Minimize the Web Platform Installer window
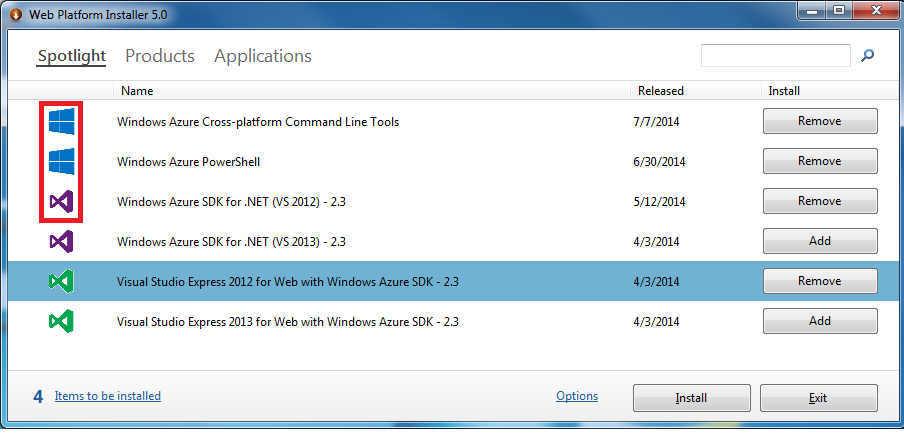 pyautogui.click(x=814, y=10)
